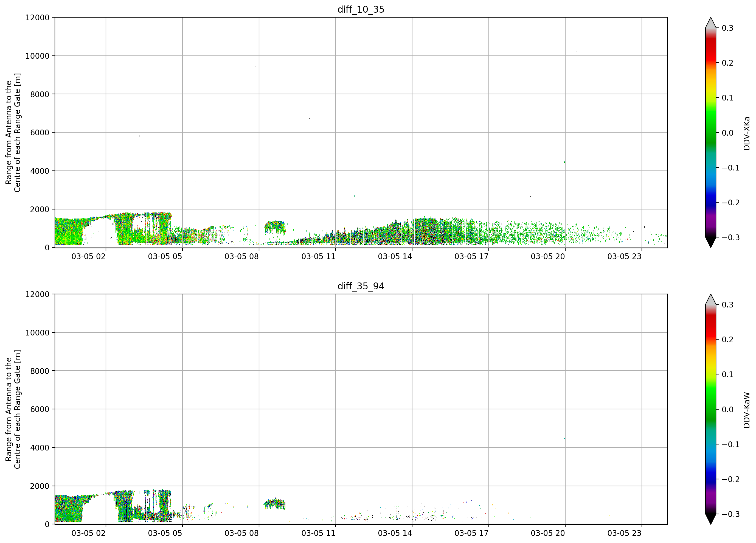The height and width of the screenshot is (543, 756).
Task: Click the '03-05 11' tick under diff_10_35
Action: point(318,256)
